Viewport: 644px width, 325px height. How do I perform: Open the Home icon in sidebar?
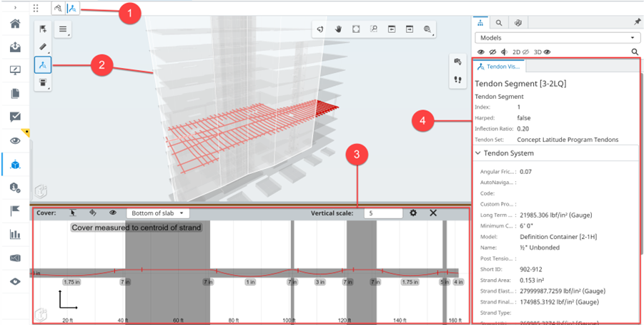click(x=15, y=24)
